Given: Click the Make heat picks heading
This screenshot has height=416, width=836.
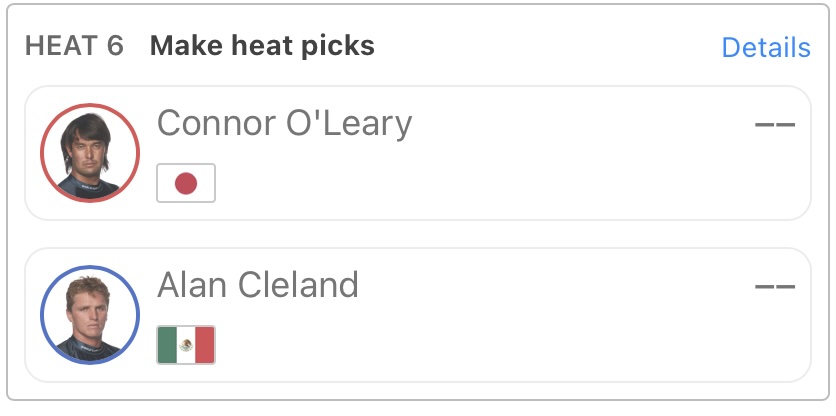Looking at the screenshot, I should click(x=262, y=46).
